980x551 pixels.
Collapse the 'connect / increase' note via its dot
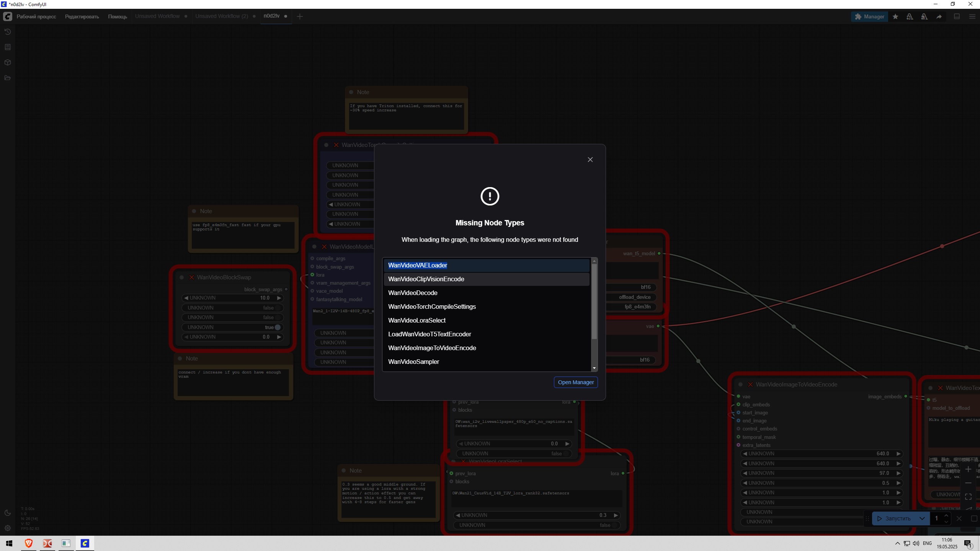coord(180,359)
